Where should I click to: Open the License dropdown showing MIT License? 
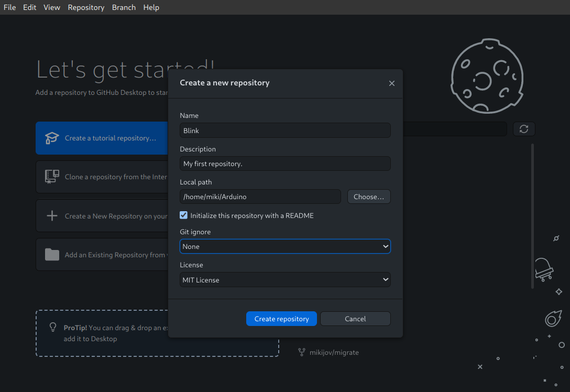click(x=285, y=280)
